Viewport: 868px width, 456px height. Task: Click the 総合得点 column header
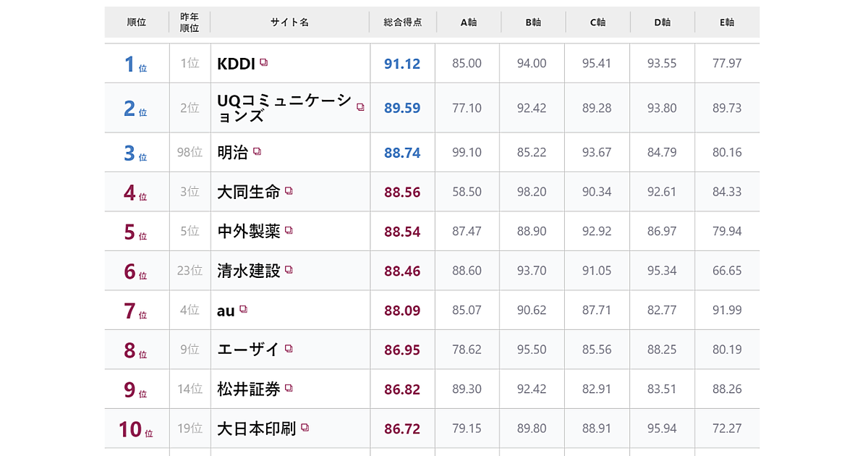coord(402,22)
